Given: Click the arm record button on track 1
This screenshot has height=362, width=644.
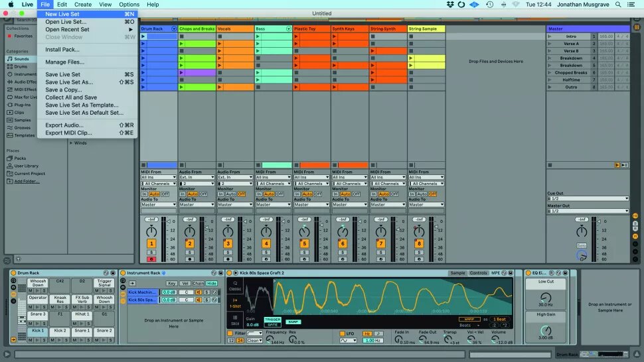Looking at the screenshot, I should click(x=151, y=259).
